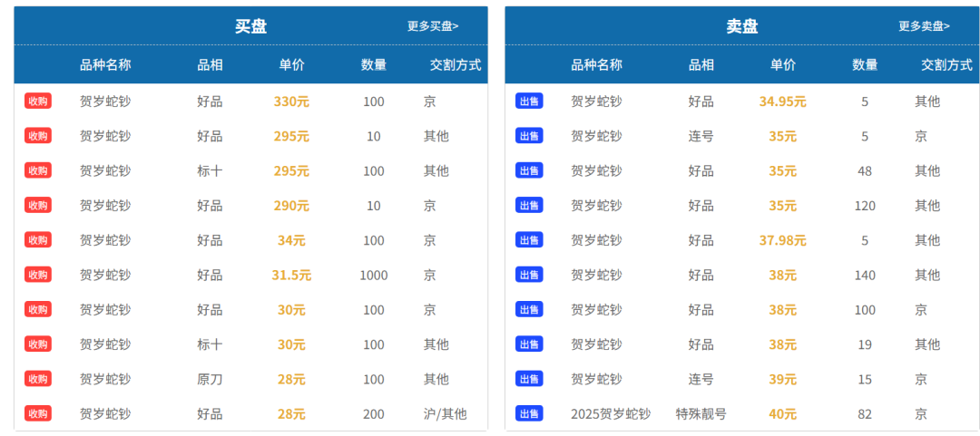
Task: Click 连号 grade on 35元 row
Action: (701, 136)
